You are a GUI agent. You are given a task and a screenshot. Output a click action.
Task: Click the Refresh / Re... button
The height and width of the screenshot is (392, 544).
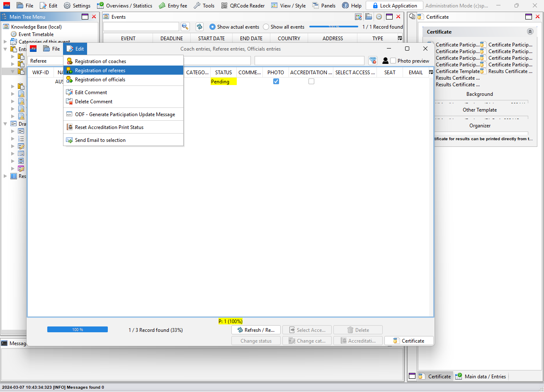click(256, 330)
